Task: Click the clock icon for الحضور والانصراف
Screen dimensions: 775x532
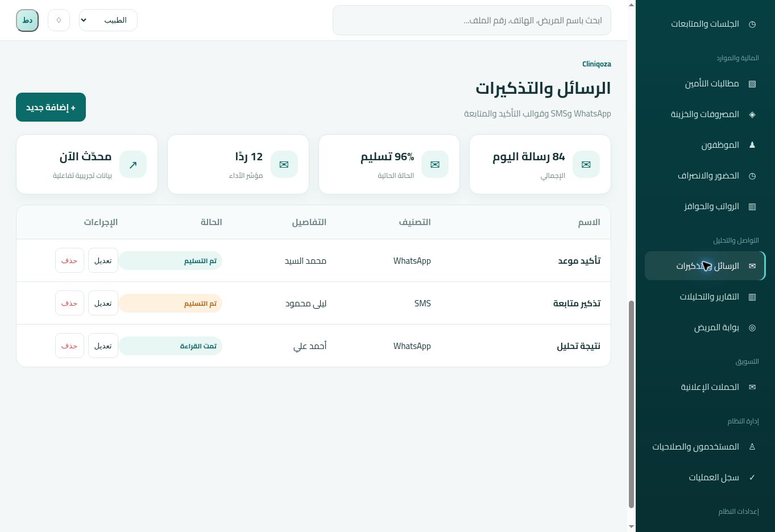Action: (752, 176)
